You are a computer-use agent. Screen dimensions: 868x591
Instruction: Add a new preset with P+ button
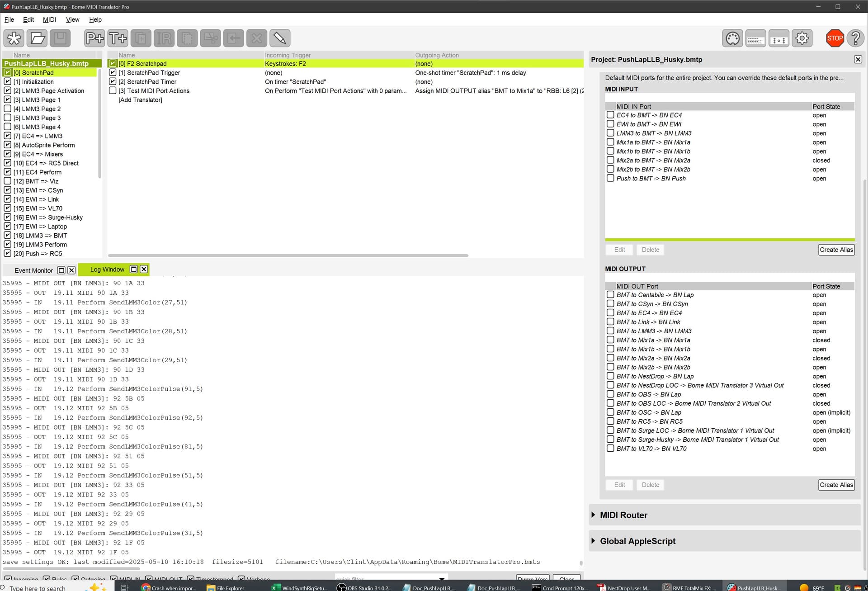coord(94,38)
